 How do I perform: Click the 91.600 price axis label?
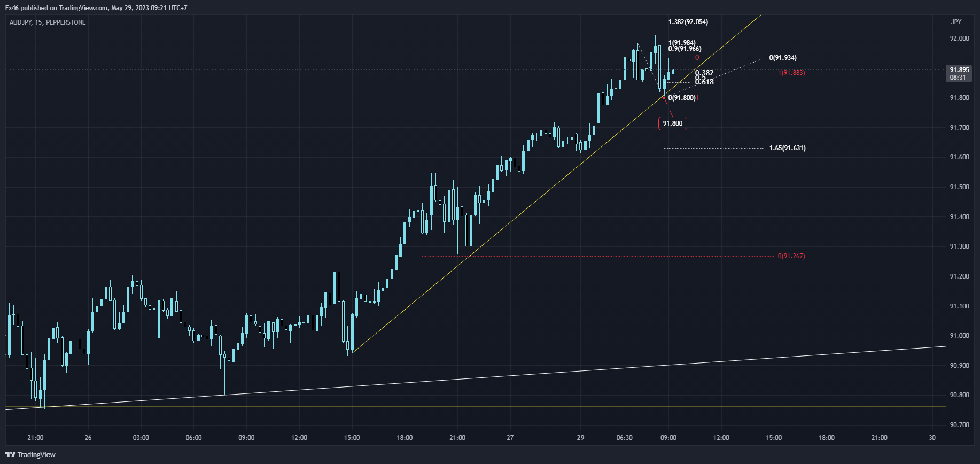959,157
